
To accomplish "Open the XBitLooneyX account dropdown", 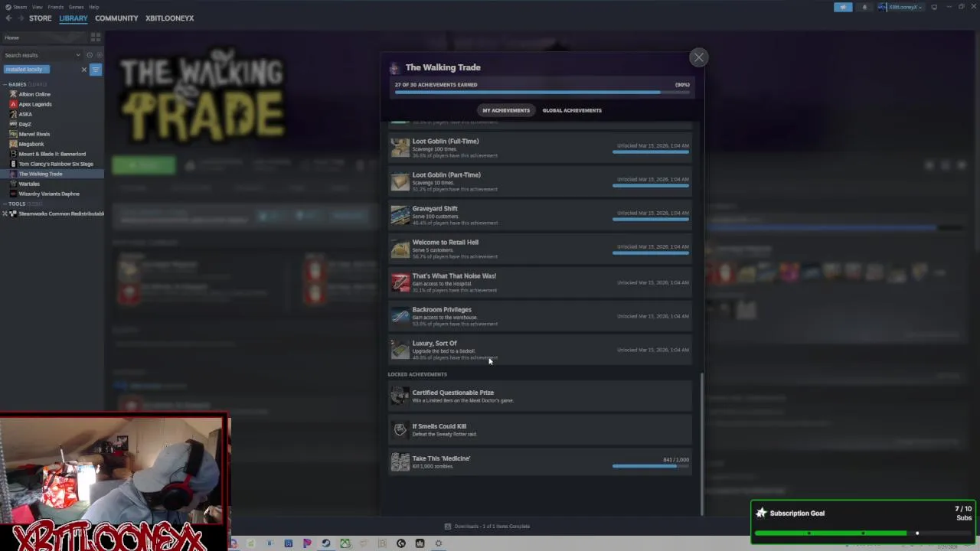I will (x=900, y=7).
